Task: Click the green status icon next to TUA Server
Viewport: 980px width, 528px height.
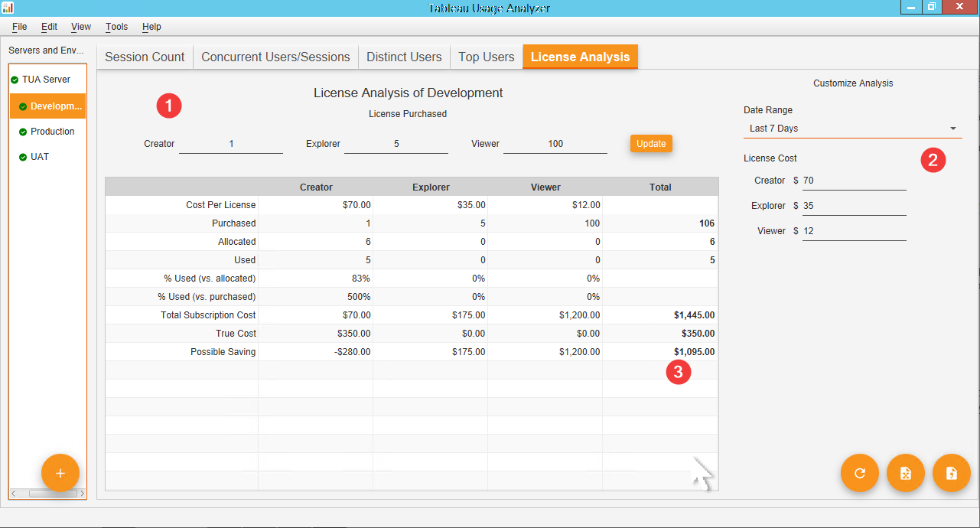Action: 15,80
